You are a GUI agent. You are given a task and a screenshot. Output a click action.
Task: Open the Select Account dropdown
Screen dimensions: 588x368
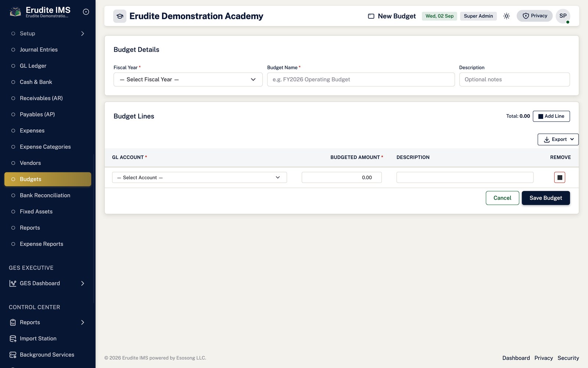[x=199, y=177]
